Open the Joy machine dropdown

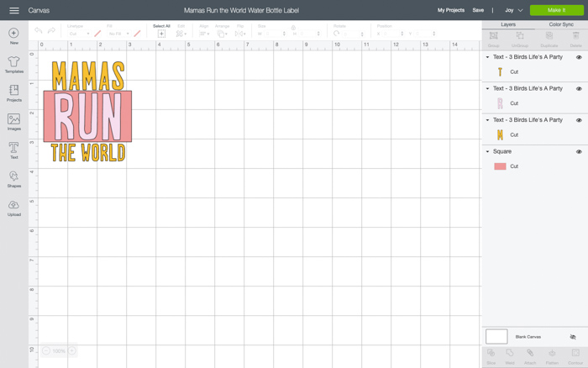(x=514, y=11)
